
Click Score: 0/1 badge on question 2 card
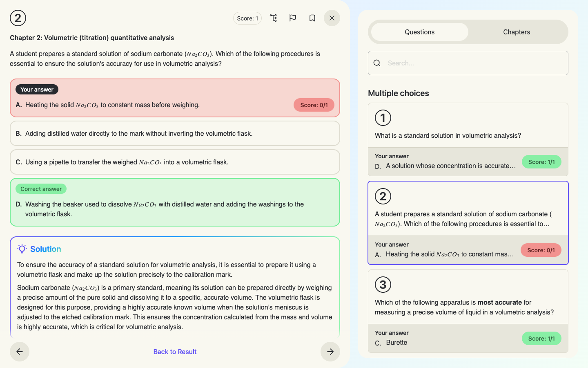pos(541,250)
